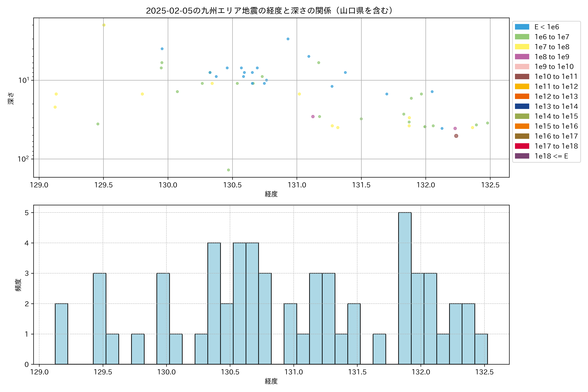Click the large brown scatter point near 132.2
Viewport: 588px width, 392px height.
[456, 136]
